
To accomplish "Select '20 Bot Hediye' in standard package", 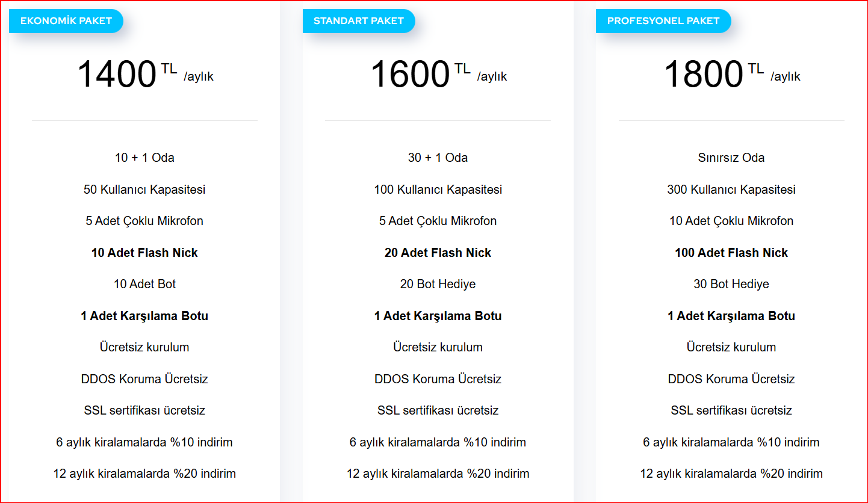I will pos(438,284).
